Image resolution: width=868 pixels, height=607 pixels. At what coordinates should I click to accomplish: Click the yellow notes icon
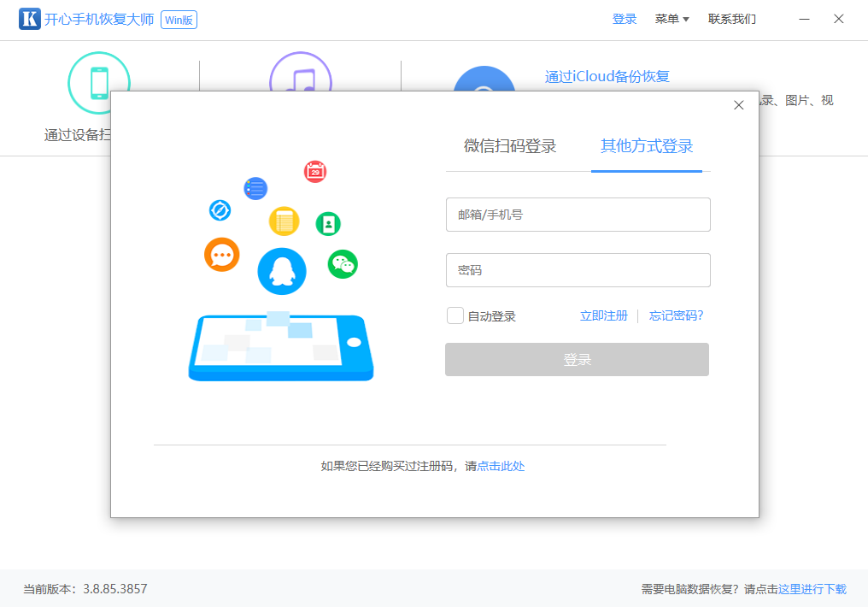[284, 221]
